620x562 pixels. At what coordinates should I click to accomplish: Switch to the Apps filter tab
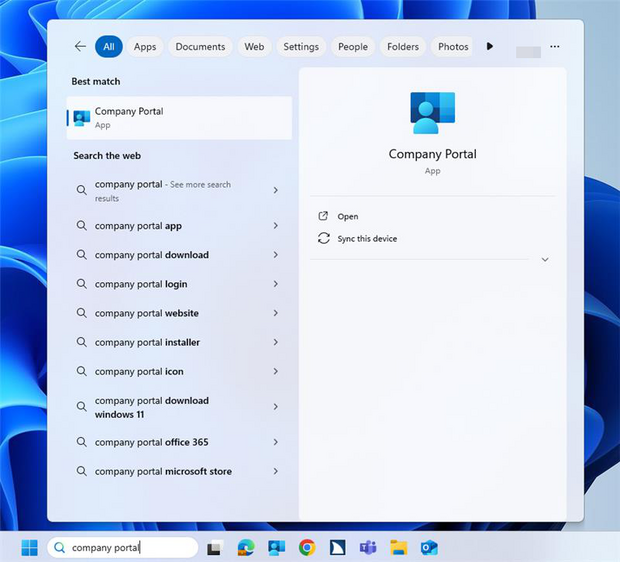click(x=145, y=47)
